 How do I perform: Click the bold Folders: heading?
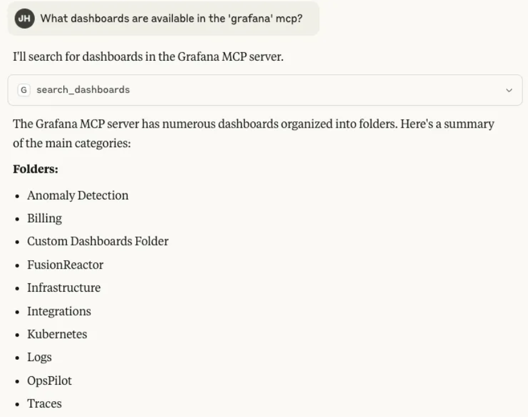(35, 169)
